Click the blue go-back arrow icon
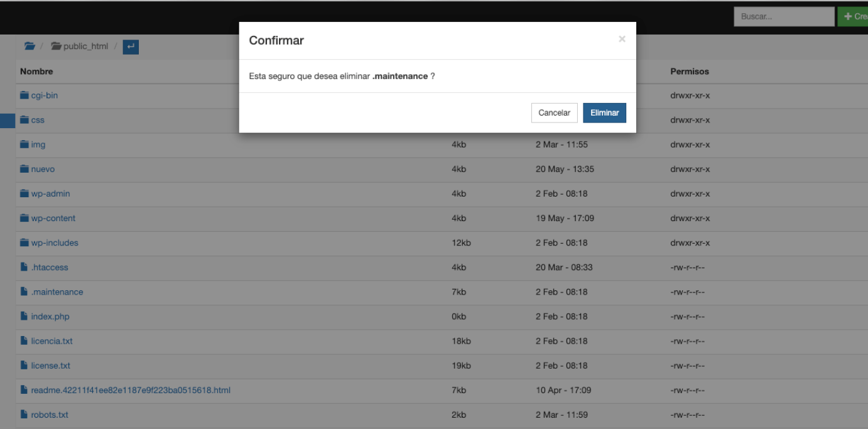This screenshot has width=868, height=429. 131,46
